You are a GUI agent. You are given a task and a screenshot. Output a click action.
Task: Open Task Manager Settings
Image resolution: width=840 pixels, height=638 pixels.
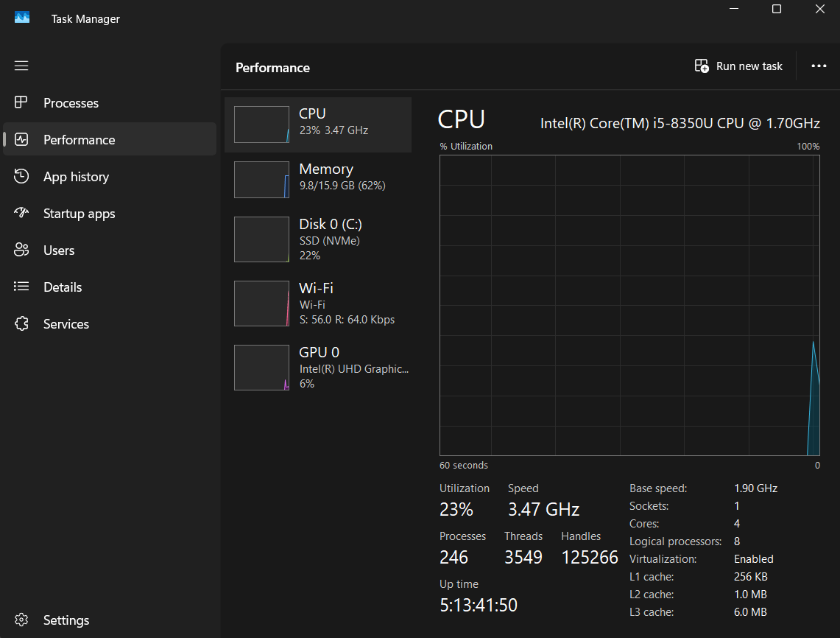110,620
